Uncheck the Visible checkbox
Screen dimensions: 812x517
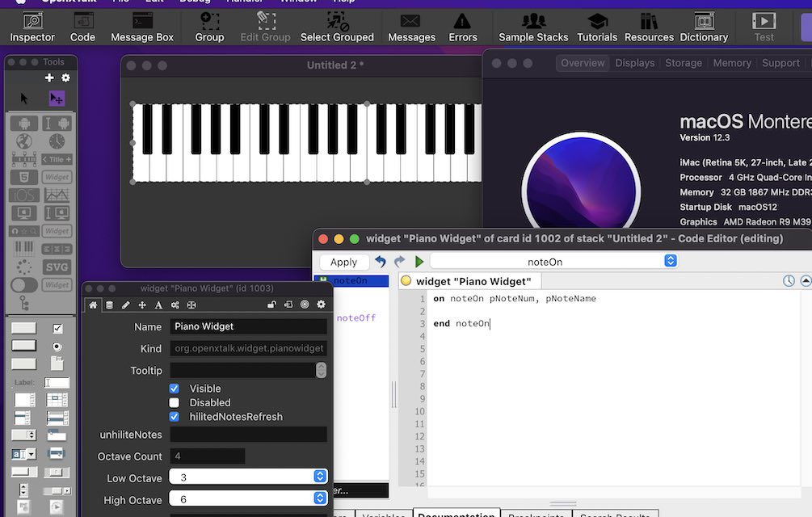coord(174,389)
